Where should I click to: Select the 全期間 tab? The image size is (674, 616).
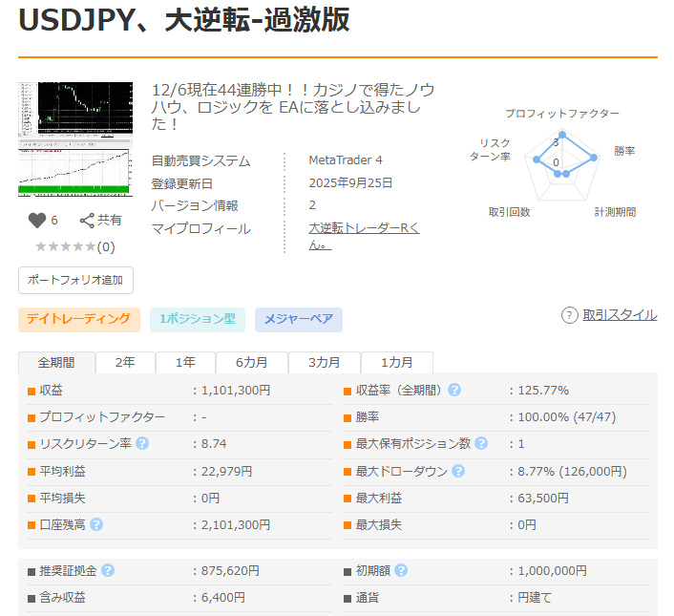coord(56,362)
